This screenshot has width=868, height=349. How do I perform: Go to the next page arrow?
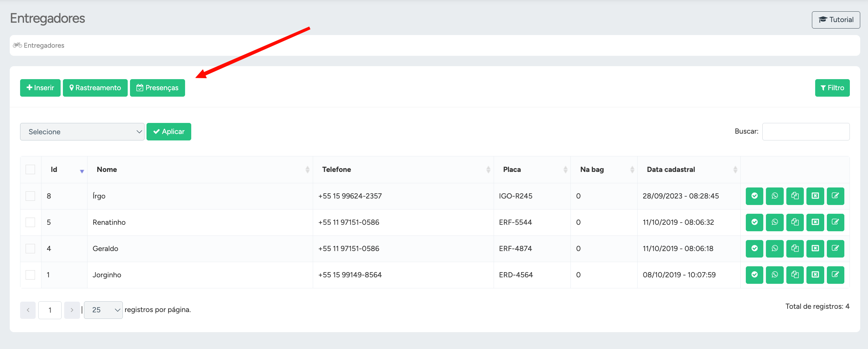pos(72,310)
